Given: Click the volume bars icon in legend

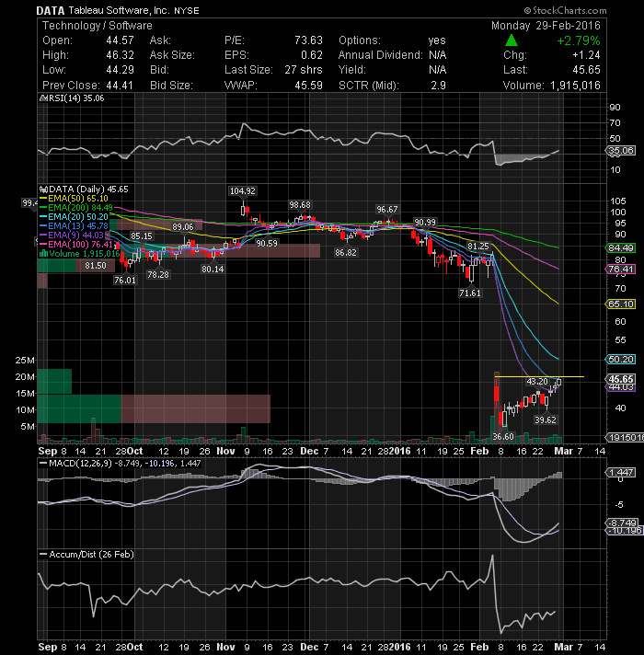Looking at the screenshot, I should (x=43, y=254).
